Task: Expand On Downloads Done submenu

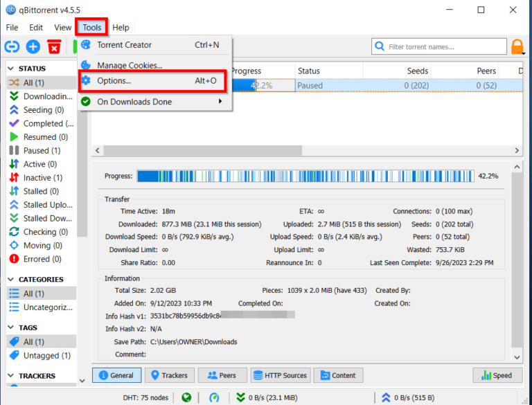Action: (x=155, y=102)
